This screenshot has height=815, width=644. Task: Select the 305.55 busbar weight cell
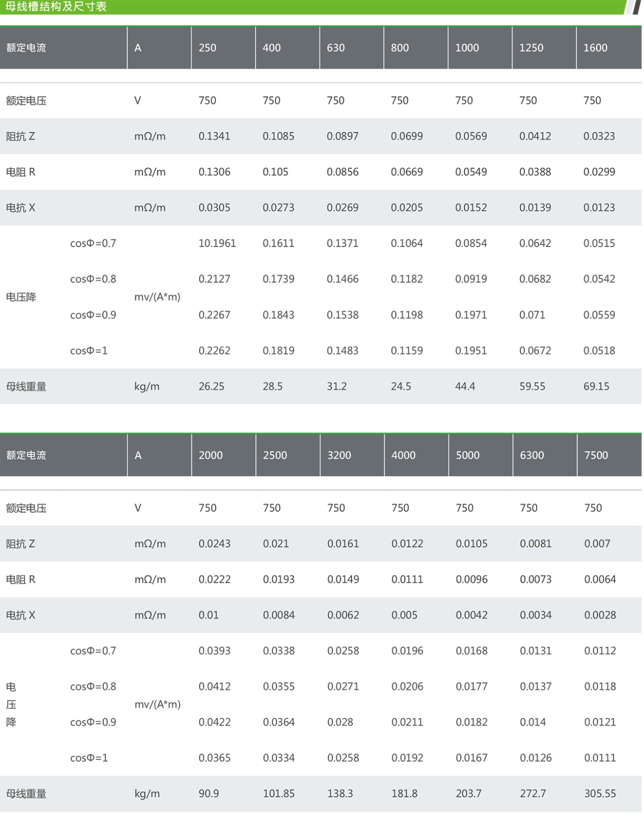[600, 794]
